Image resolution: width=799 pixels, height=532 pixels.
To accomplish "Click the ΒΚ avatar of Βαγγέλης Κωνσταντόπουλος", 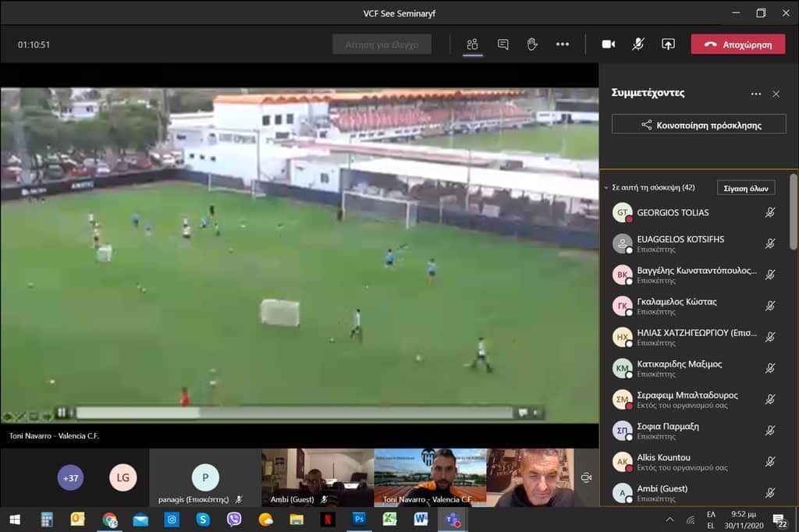I will pyautogui.click(x=622, y=275).
